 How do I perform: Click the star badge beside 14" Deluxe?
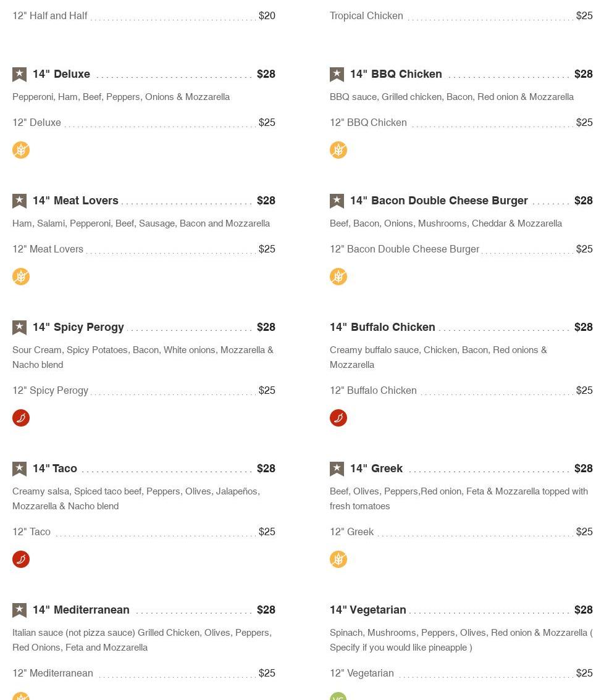click(19, 75)
